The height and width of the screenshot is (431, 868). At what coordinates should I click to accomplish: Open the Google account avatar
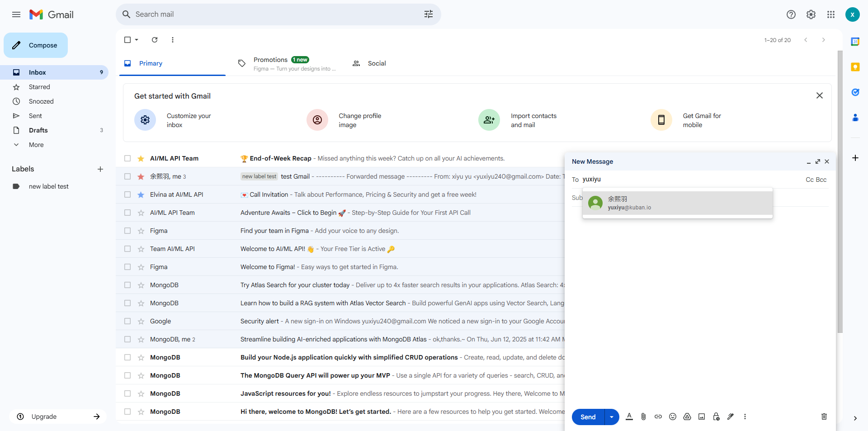(853, 14)
